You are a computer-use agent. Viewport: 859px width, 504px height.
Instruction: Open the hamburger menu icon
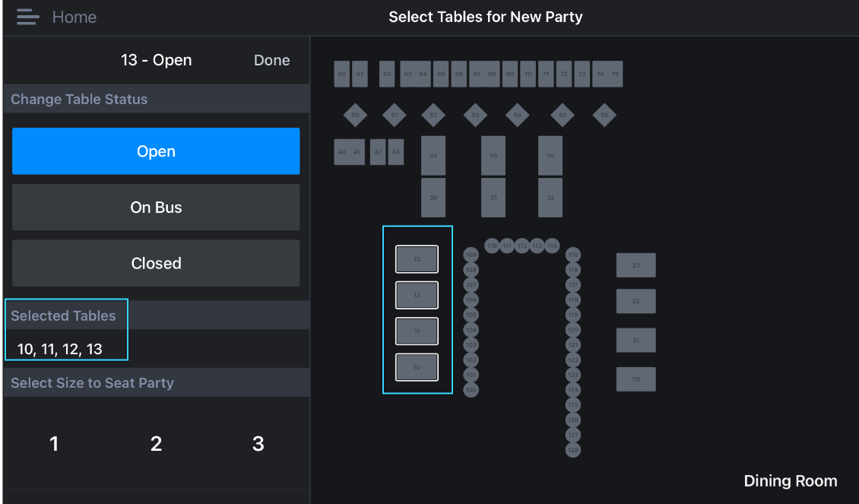click(x=27, y=17)
